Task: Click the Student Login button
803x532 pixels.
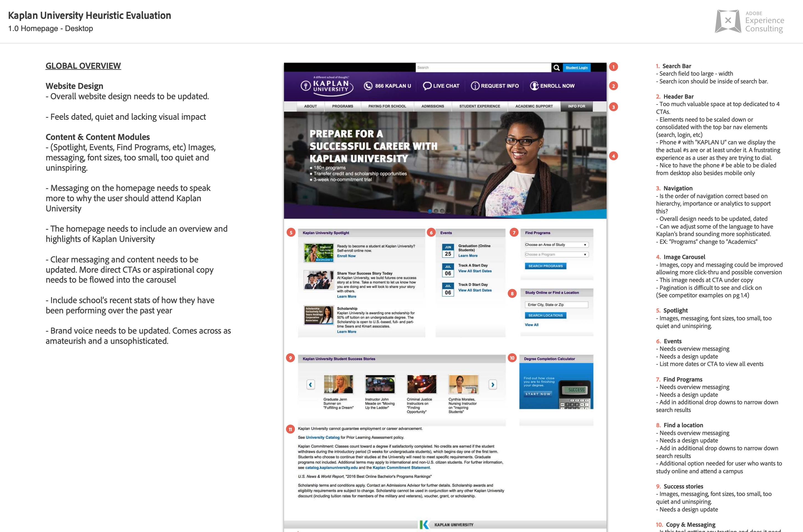Action: (576, 68)
